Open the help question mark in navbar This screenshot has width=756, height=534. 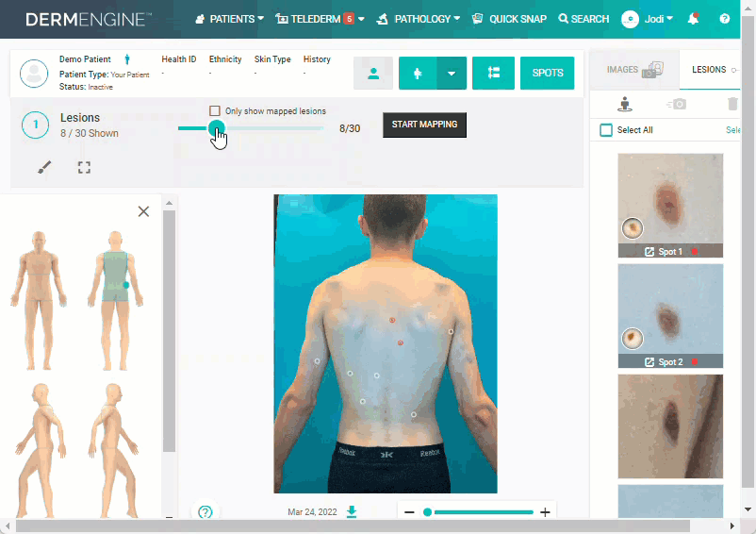(724, 19)
